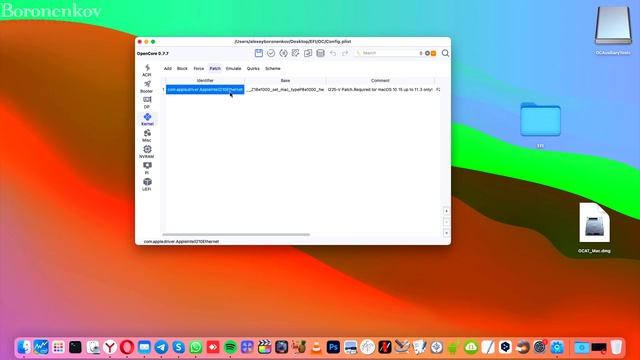Switch to the Add tab
This screenshot has width=640, height=360.
tap(168, 69)
